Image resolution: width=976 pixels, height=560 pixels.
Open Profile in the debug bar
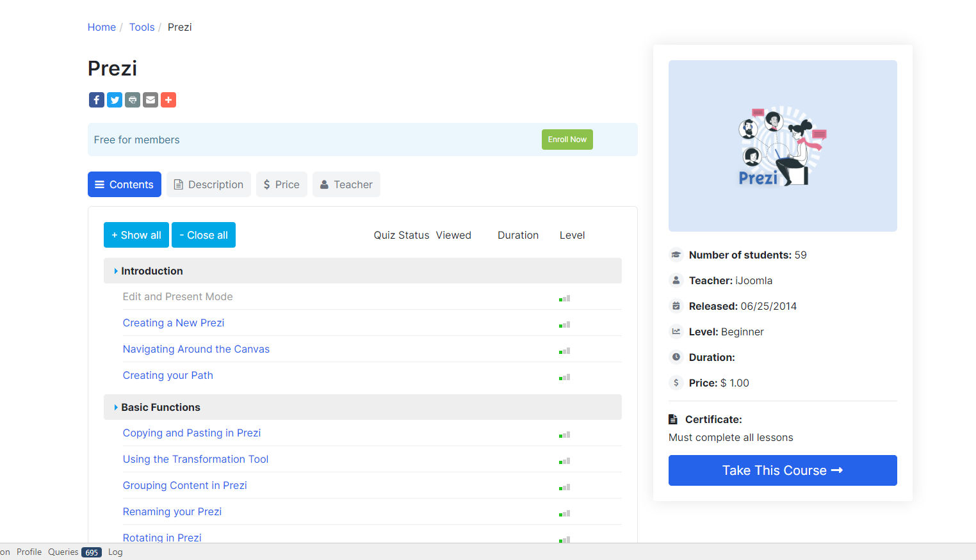[29, 552]
